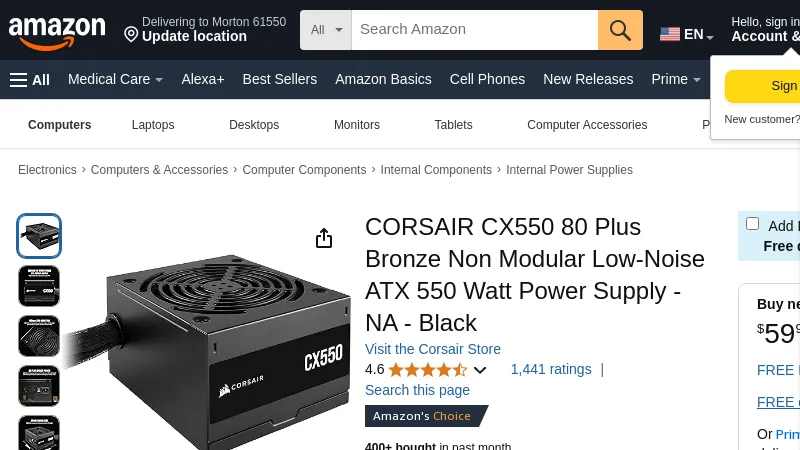Select the first product thumbnail

[39, 236]
